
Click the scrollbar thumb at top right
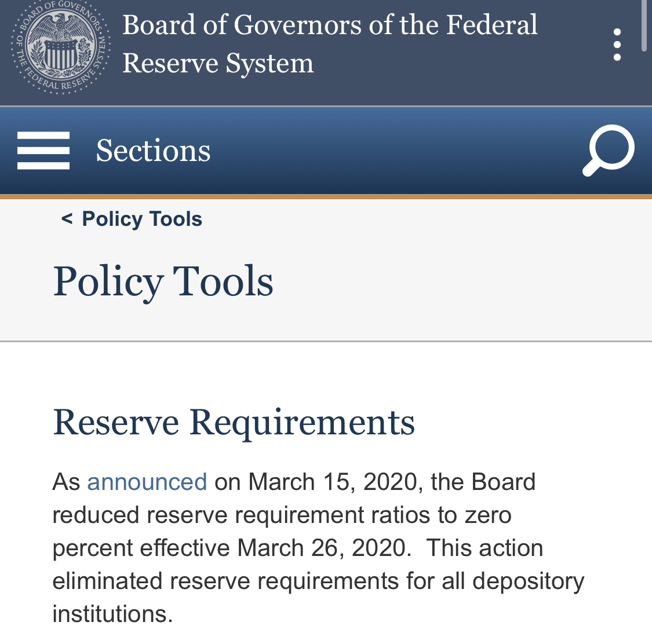coord(644,25)
